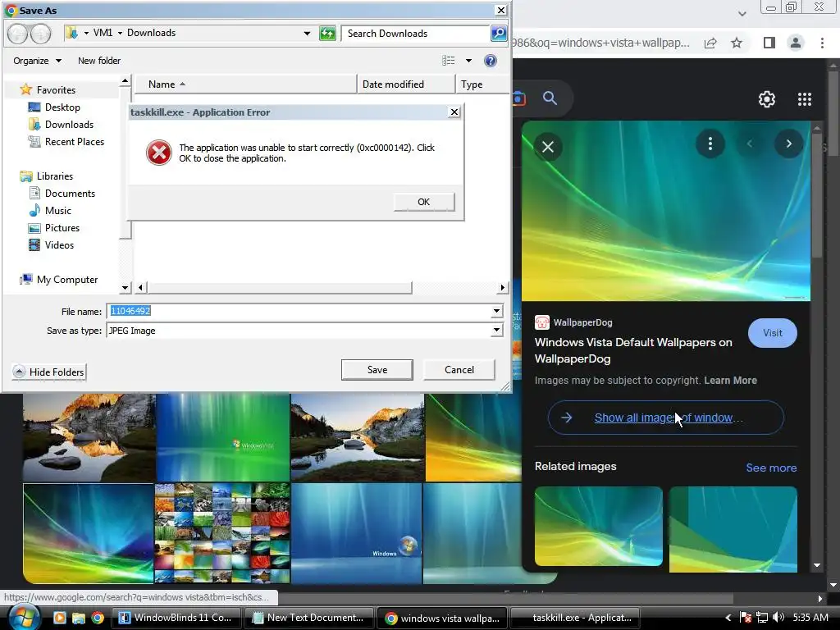Click the change view icon
This screenshot has height=630, width=840.
click(449, 61)
